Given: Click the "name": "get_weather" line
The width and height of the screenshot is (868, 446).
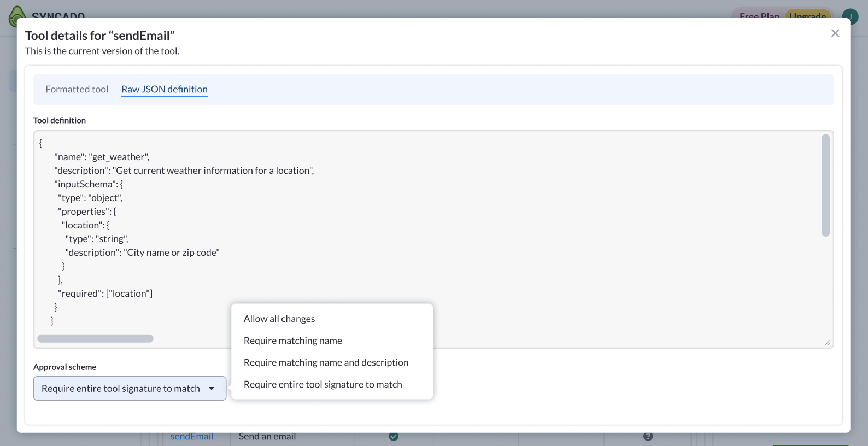Looking at the screenshot, I should coord(102,157).
